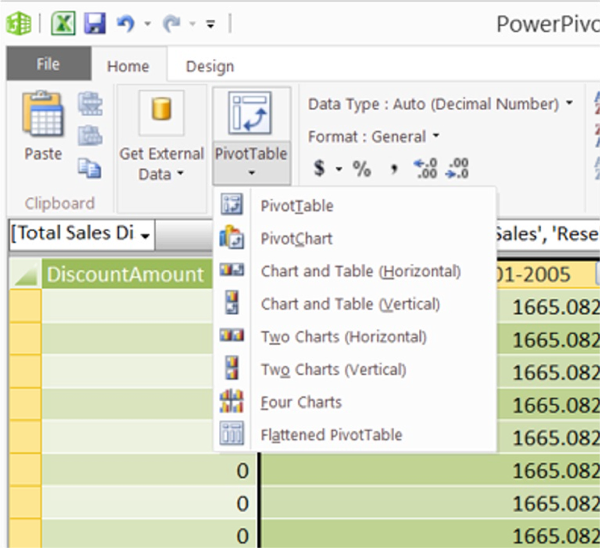
Task: Select PivotChart from the menu
Action: coord(296,239)
